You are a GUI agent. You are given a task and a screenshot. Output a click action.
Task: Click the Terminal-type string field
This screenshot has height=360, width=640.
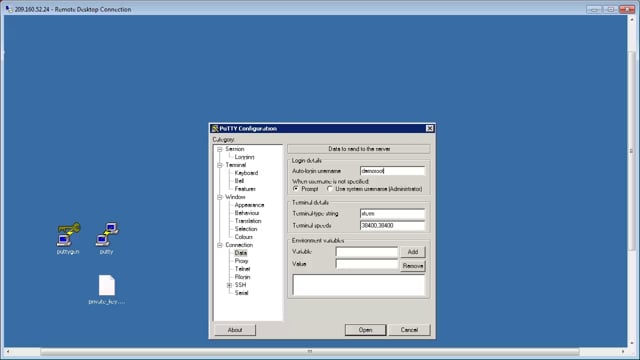pyautogui.click(x=392, y=213)
